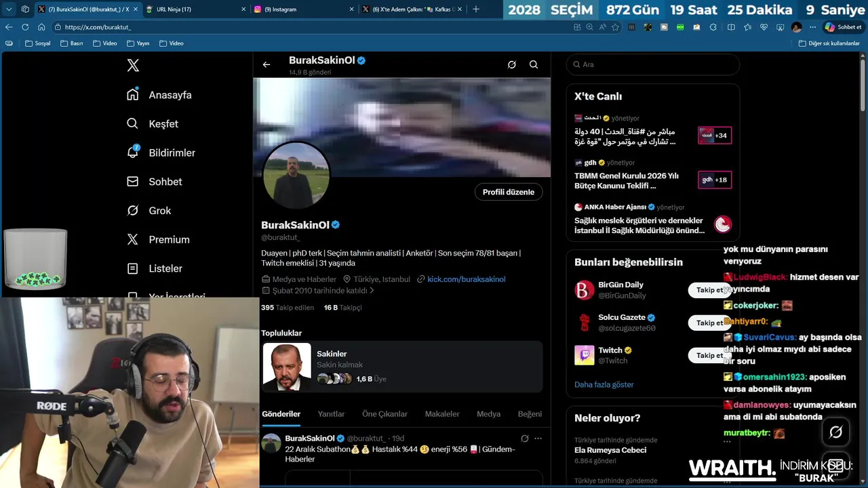Switch to X'te Adem Çalkın tab
Image resolution: width=868 pixels, height=488 pixels.
click(x=412, y=9)
